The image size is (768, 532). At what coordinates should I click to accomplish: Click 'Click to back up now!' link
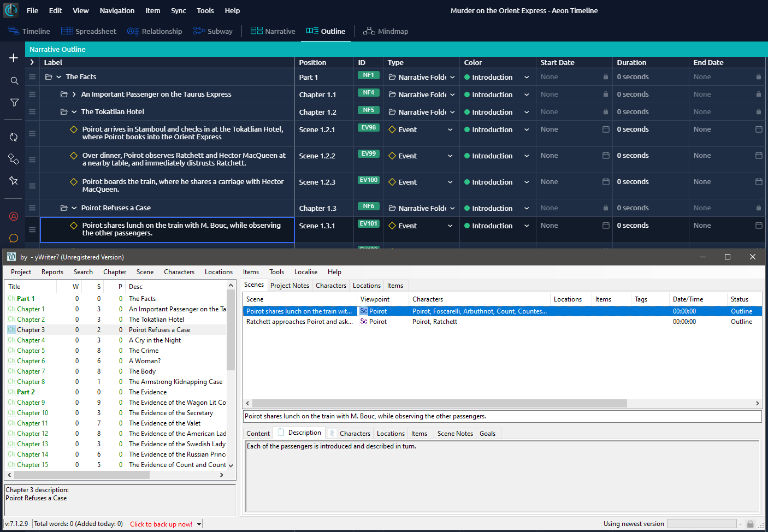coord(161,524)
